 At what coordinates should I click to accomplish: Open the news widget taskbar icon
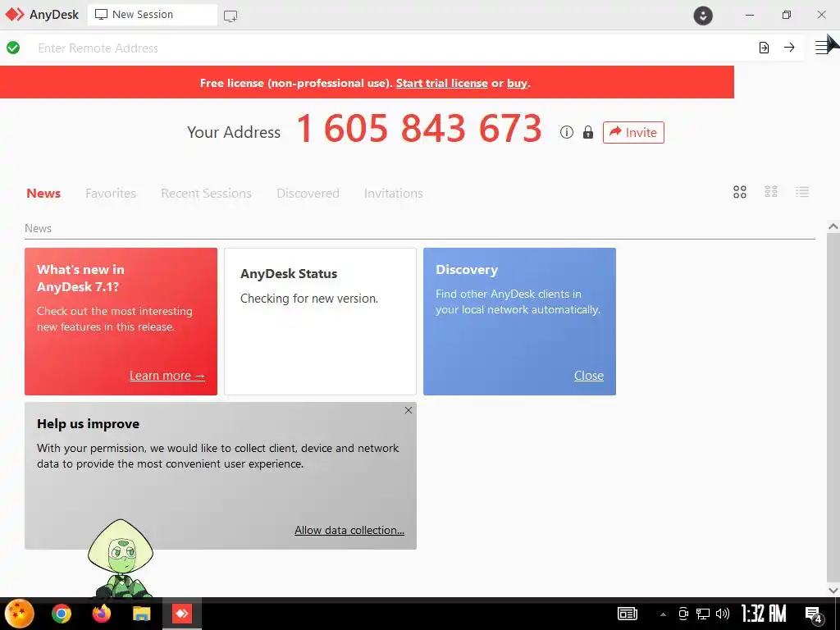point(628,614)
